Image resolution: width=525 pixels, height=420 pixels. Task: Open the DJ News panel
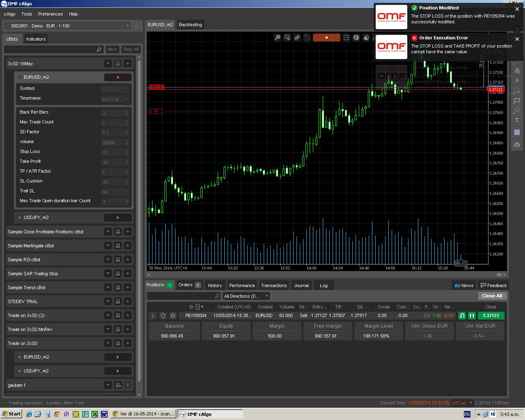[464, 285]
